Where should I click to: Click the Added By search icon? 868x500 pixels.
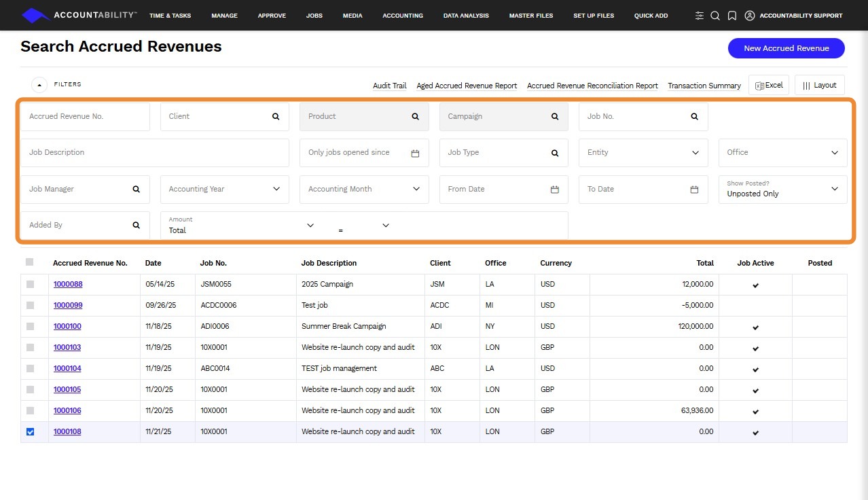(x=137, y=225)
